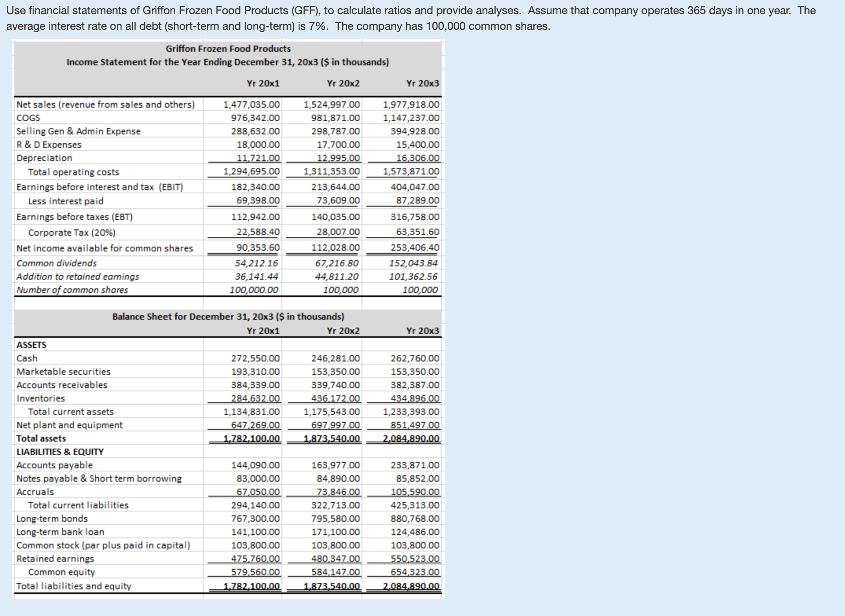Viewport: 845px width, 616px height.
Task: Click the LIABILITIES & EQUITY header
Action: pos(60,451)
